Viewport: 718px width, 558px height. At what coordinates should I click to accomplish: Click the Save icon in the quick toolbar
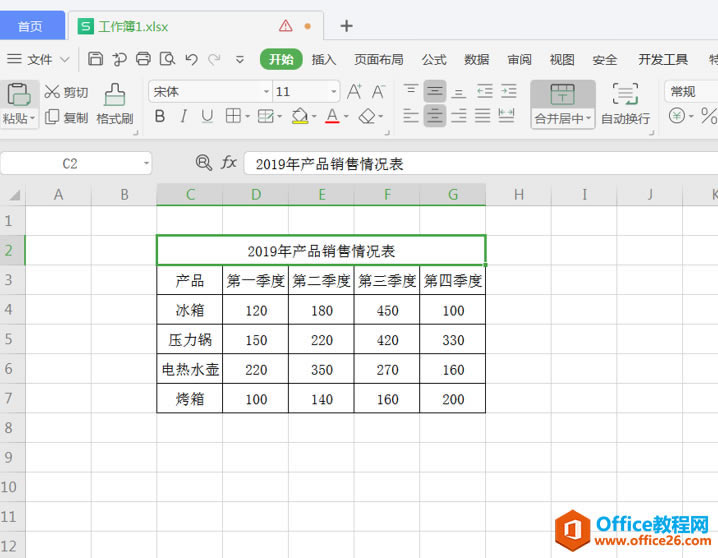click(x=95, y=59)
